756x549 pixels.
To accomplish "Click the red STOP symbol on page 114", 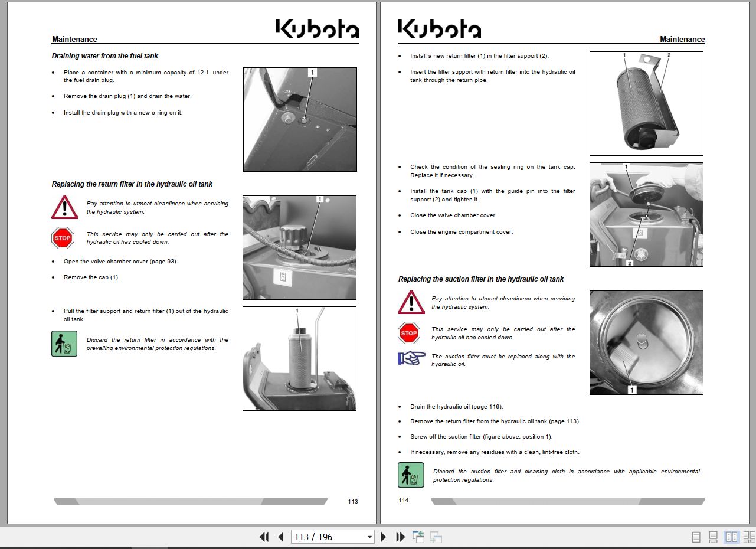I will 410,332.
